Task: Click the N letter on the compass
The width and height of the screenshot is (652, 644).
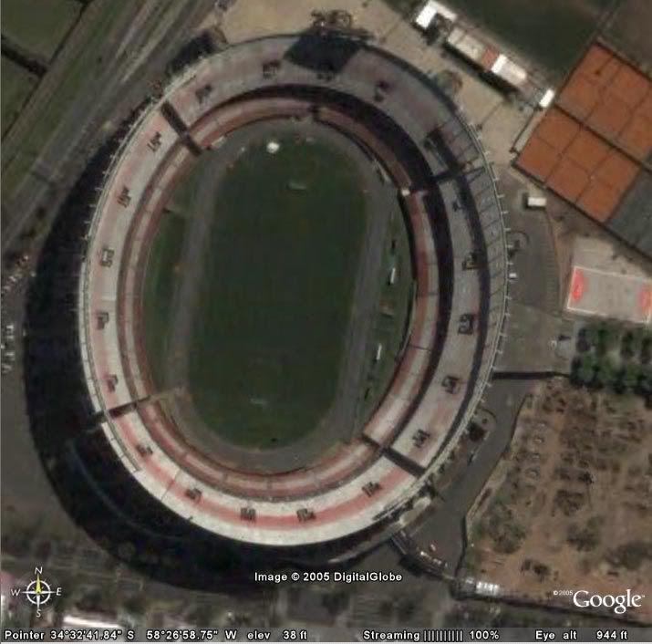Action: [x=38, y=571]
